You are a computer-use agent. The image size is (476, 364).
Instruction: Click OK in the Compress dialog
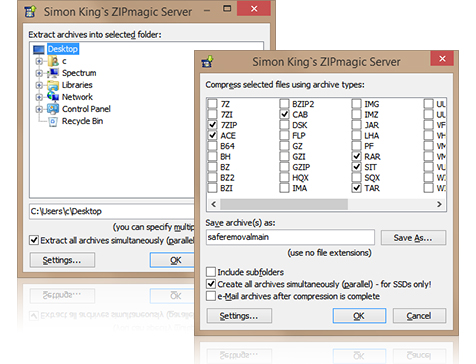tap(359, 316)
